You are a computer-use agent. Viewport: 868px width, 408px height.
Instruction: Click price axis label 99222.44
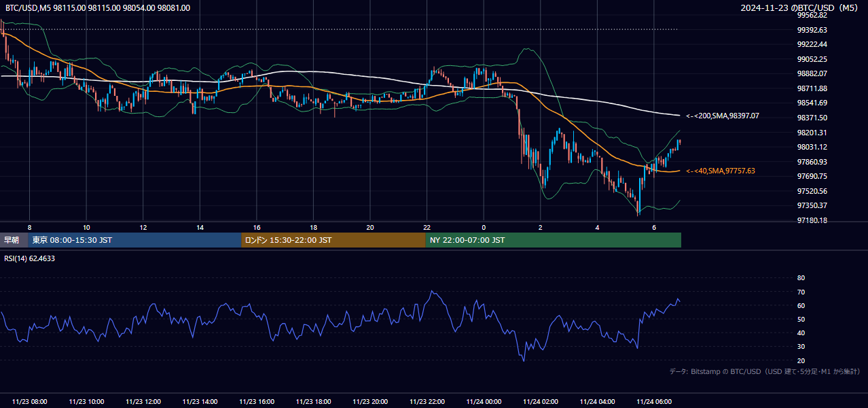pos(812,44)
